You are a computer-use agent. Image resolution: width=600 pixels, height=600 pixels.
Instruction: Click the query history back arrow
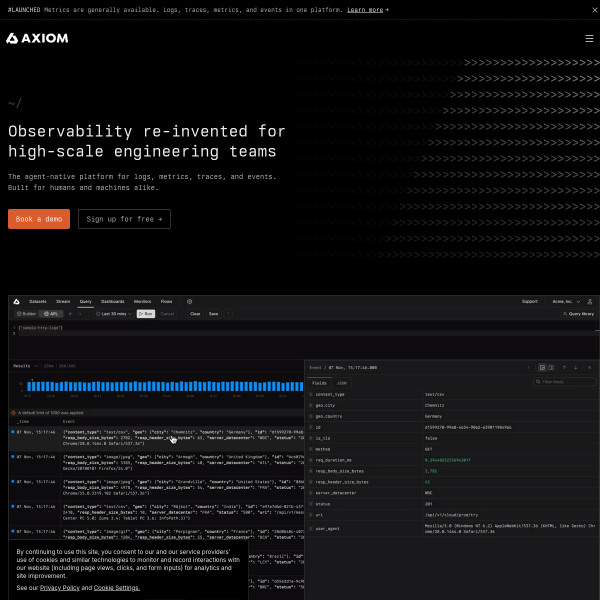tap(70, 314)
